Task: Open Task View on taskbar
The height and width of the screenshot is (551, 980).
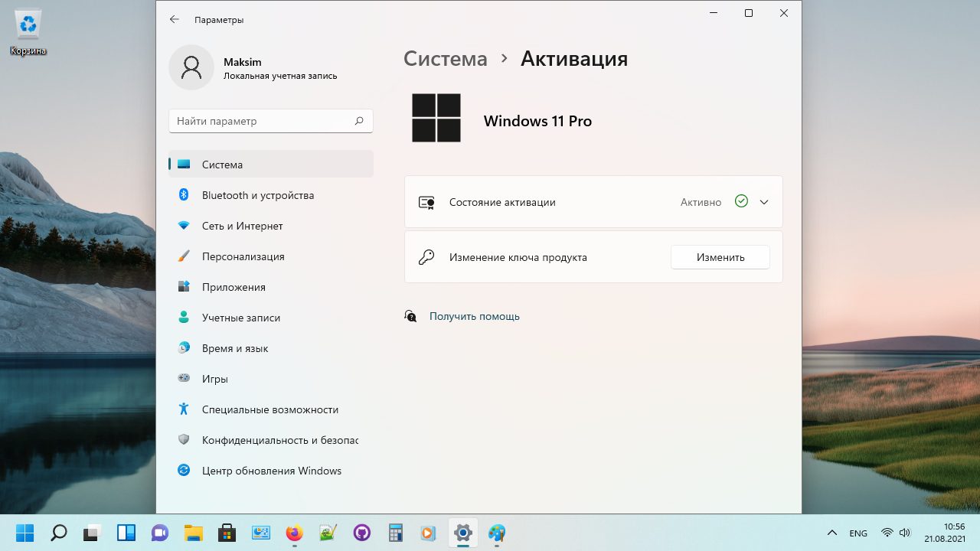Action: pos(93,533)
